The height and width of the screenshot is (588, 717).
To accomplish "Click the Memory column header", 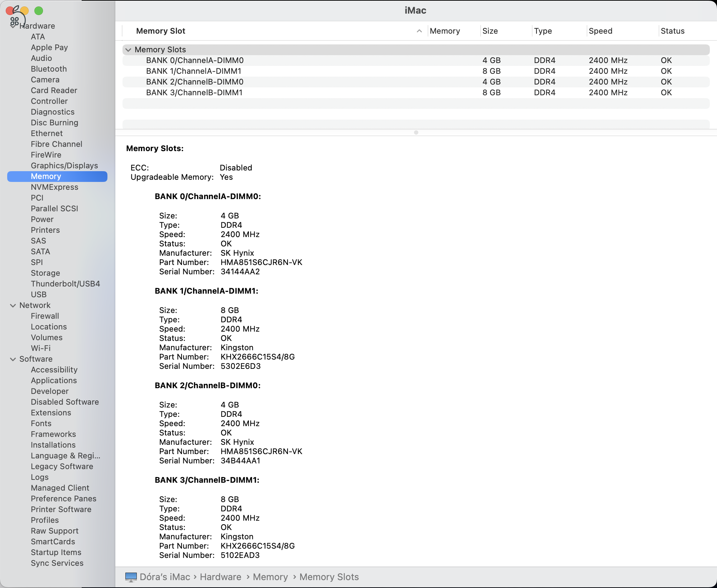I will point(444,31).
